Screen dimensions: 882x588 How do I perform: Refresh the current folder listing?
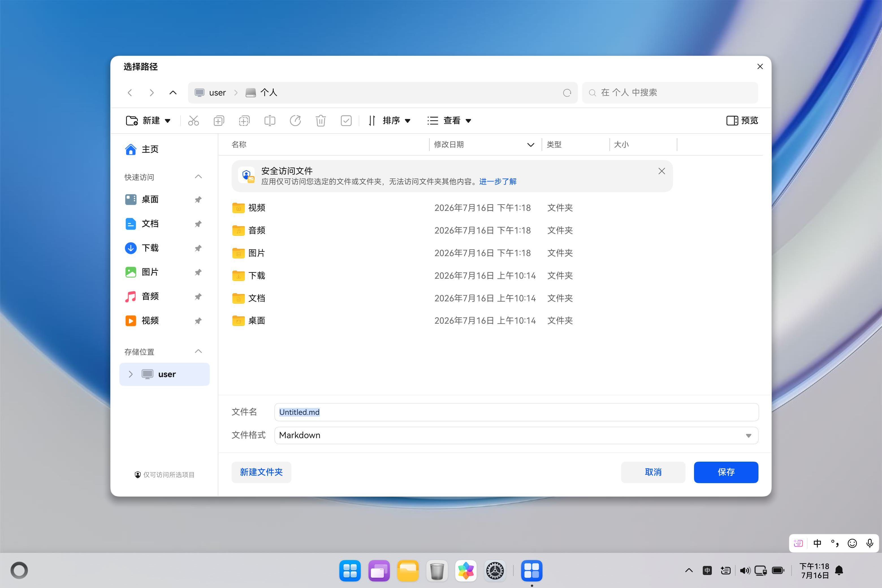click(x=567, y=93)
